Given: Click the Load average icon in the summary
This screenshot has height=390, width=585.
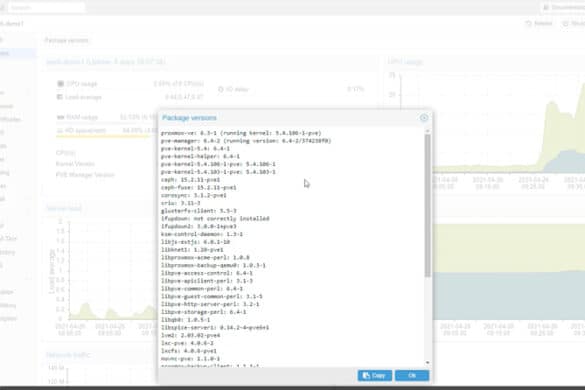Looking at the screenshot, I should [x=60, y=97].
